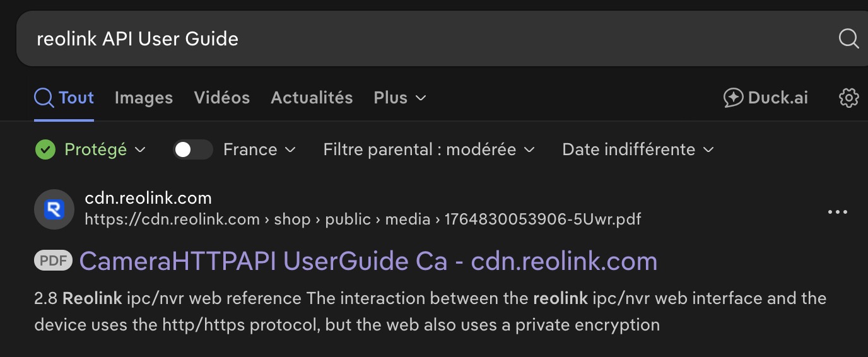Viewport: 868px width, 357px height.
Task: Click the magnifier icon beside Tout
Action: tap(44, 98)
